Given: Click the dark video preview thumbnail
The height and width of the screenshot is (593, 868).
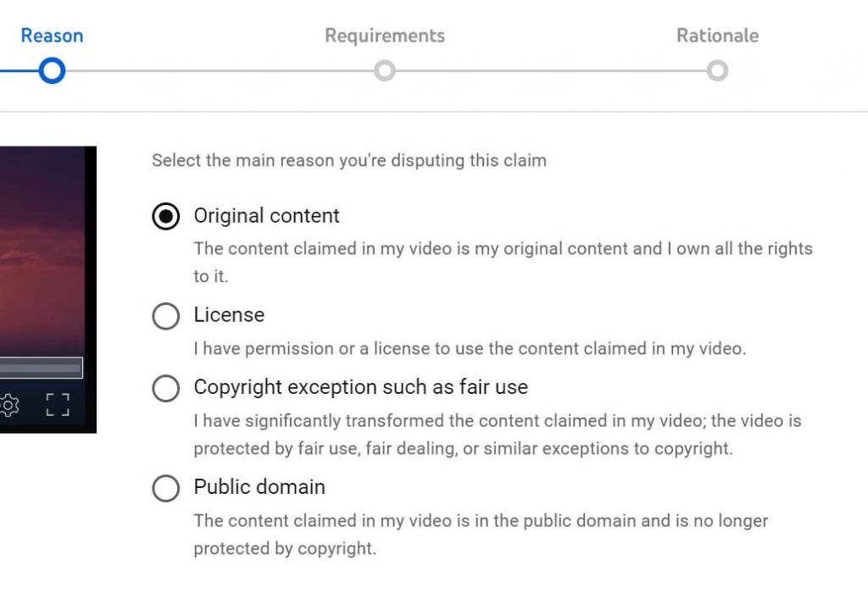Looking at the screenshot, I should click(48, 254).
